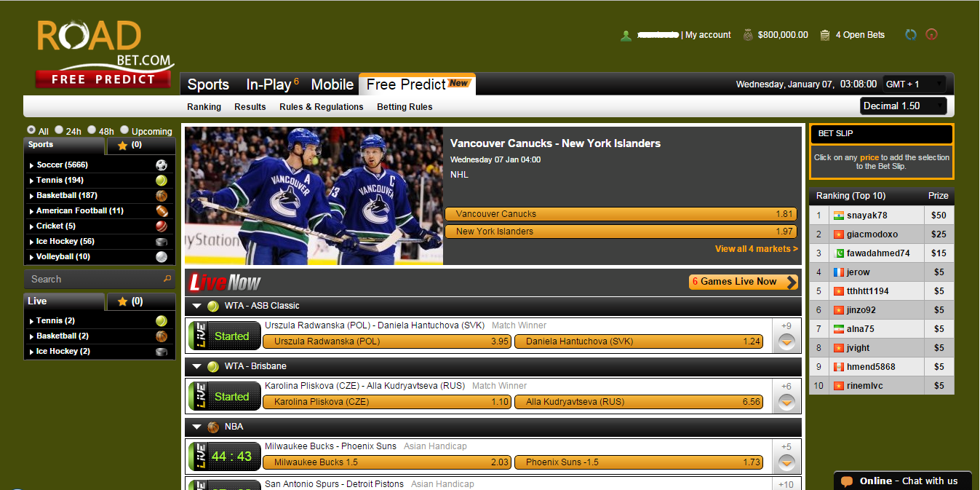
Task: Click tennis ball icon in WTA - ASB Classic header
Action: coord(213,307)
